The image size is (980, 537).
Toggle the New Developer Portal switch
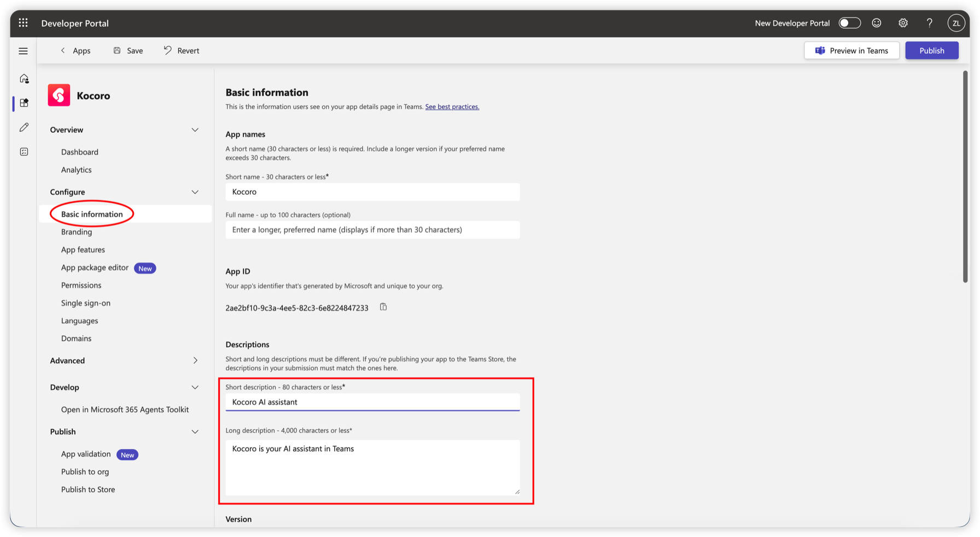click(849, 23)
